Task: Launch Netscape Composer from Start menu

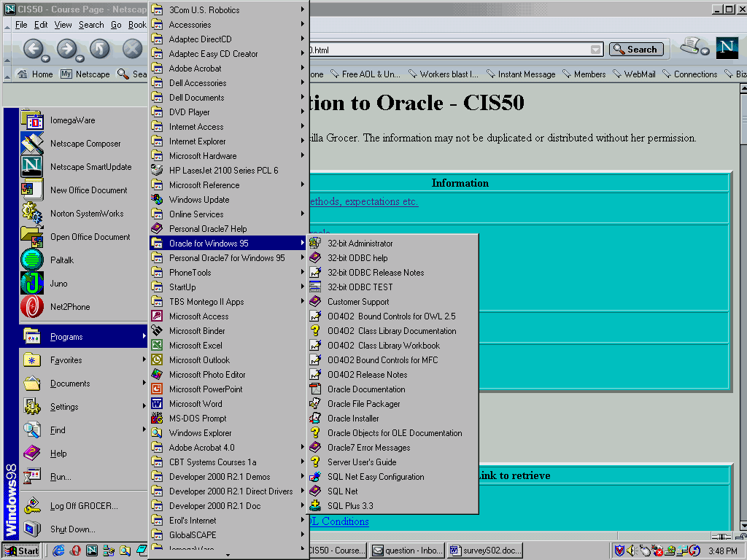Action: click(83, 144)
